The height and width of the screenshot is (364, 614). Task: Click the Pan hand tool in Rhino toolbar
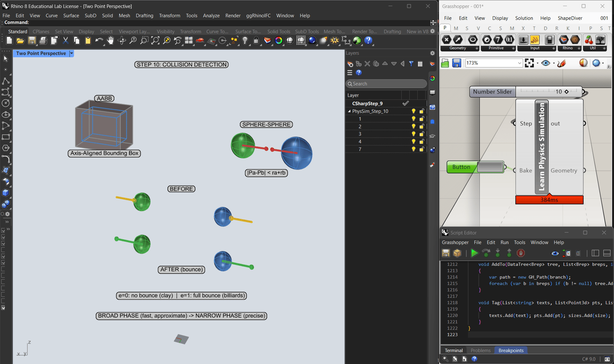pyautogui.click(x=110, y=40)
